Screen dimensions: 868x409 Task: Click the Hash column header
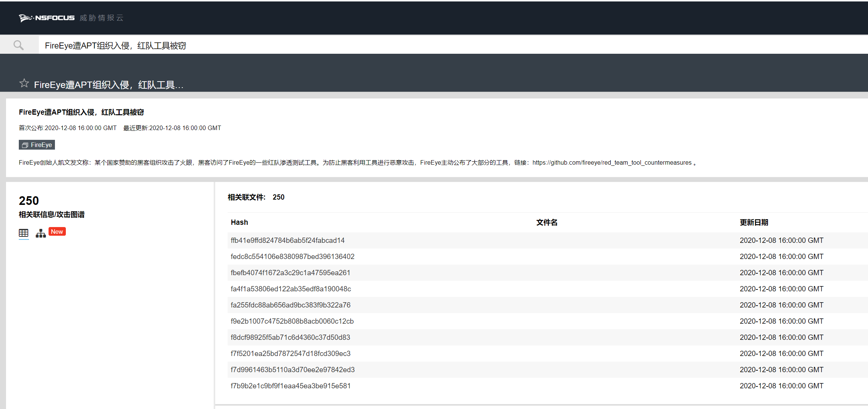pyautogui.click(x=239, y=222)
